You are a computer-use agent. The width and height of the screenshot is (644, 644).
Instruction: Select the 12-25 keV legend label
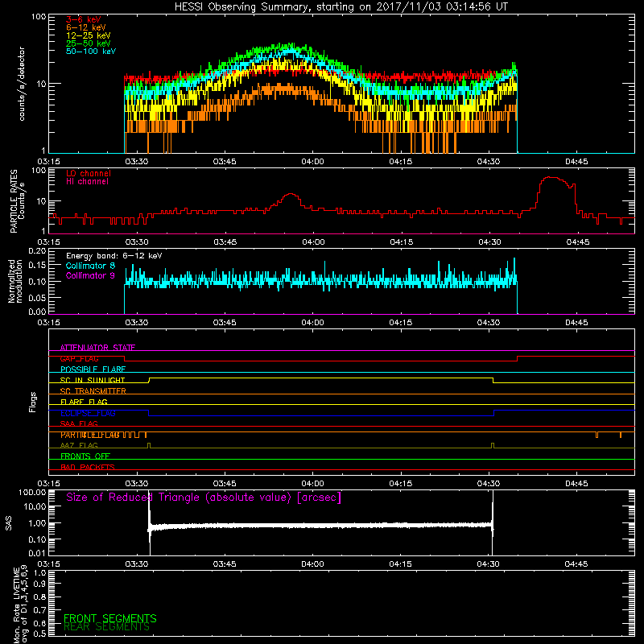click(89, 35)
